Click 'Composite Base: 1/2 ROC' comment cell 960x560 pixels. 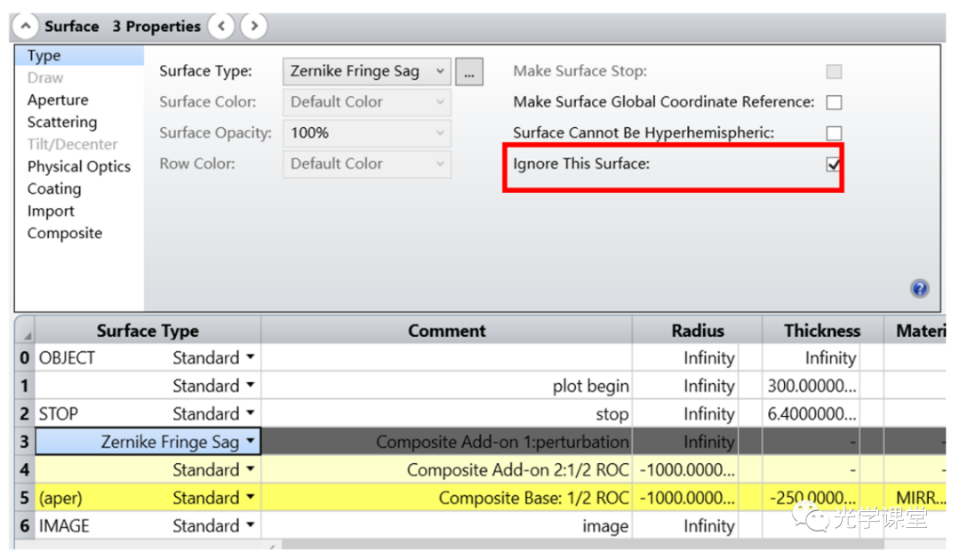[447, 498]
